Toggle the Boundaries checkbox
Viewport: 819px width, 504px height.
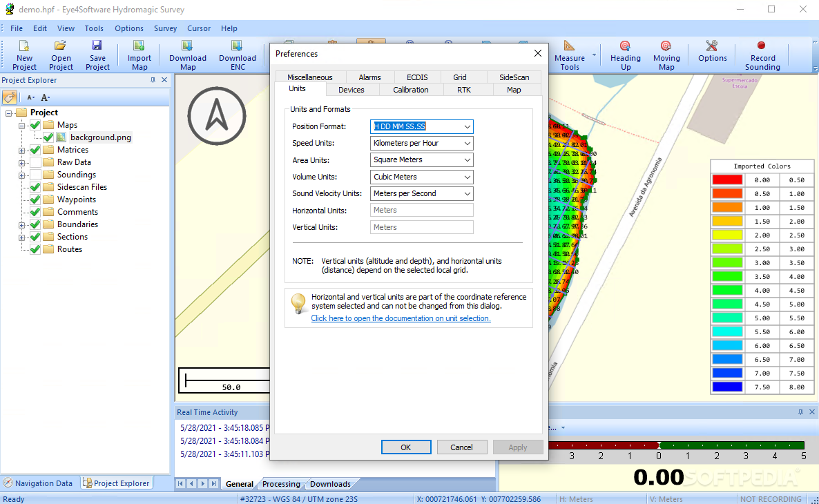[x=35, y=224]
